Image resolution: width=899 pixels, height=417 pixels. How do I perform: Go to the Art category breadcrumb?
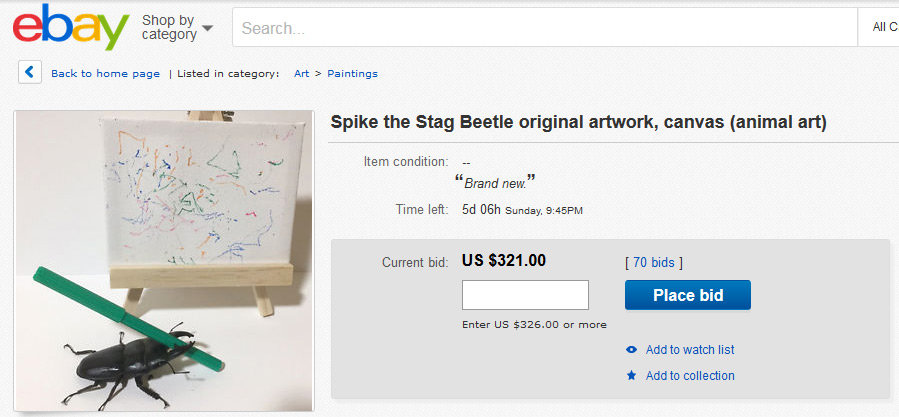point(301,73)
